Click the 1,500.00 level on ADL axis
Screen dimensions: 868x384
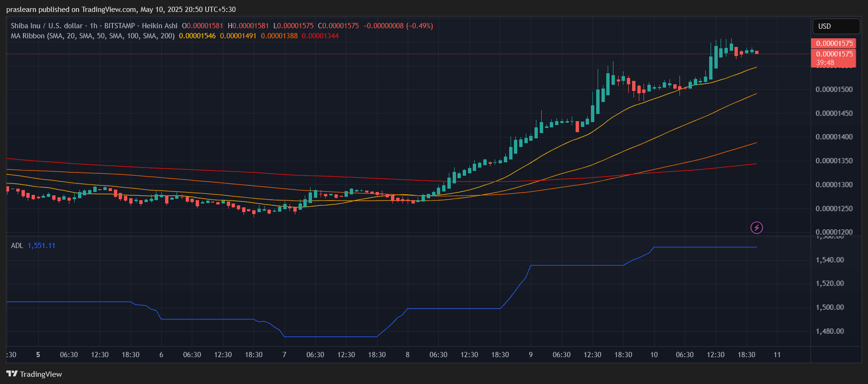coord(830,307)
